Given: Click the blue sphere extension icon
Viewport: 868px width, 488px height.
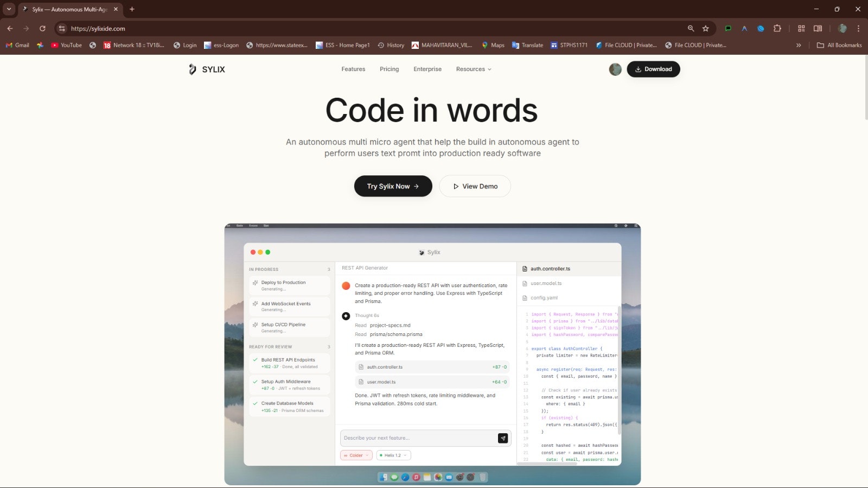Looking at the screenshot, I should [761, 28].
